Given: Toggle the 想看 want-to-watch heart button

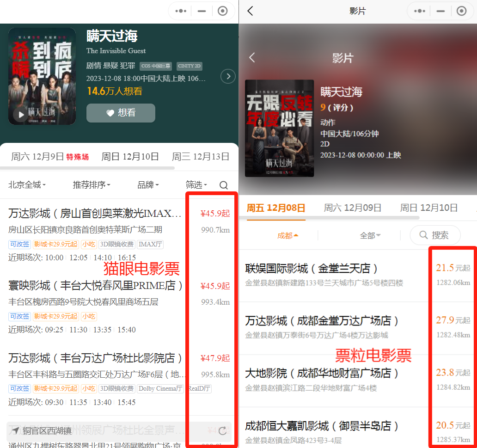Looking at the screenshot, I should click(121, 113).
